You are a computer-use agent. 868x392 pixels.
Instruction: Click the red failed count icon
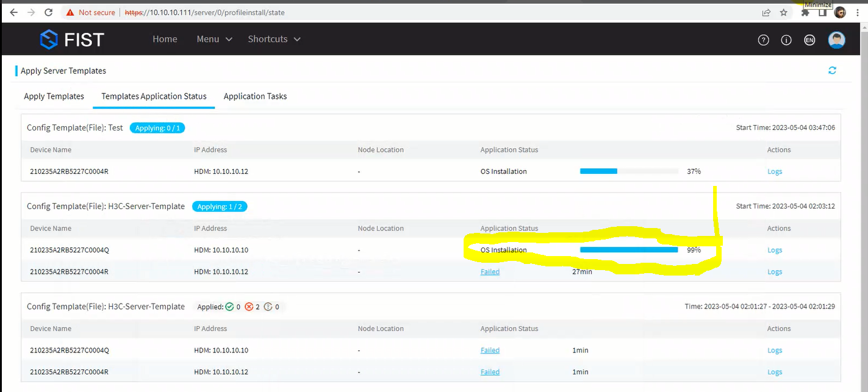pos(249,307)
